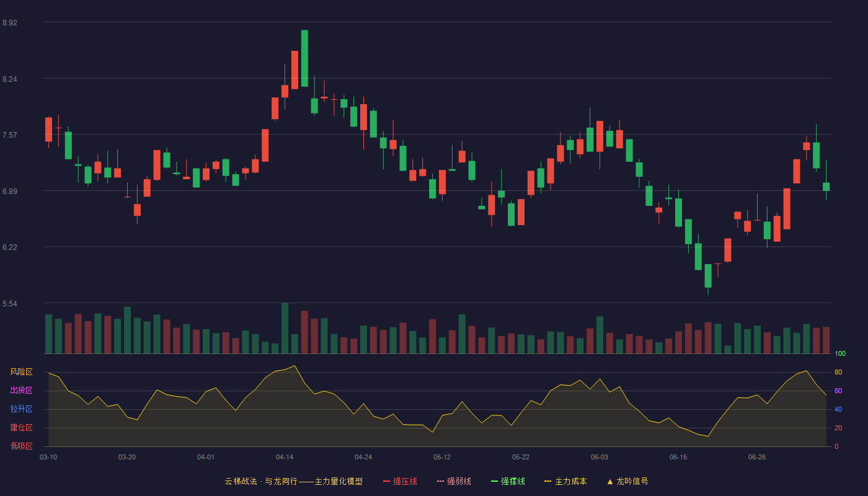This screenshot has width=868, height=496.
Task: Toggle the green 强撑线 legend marker
Action: coord(495,481)
